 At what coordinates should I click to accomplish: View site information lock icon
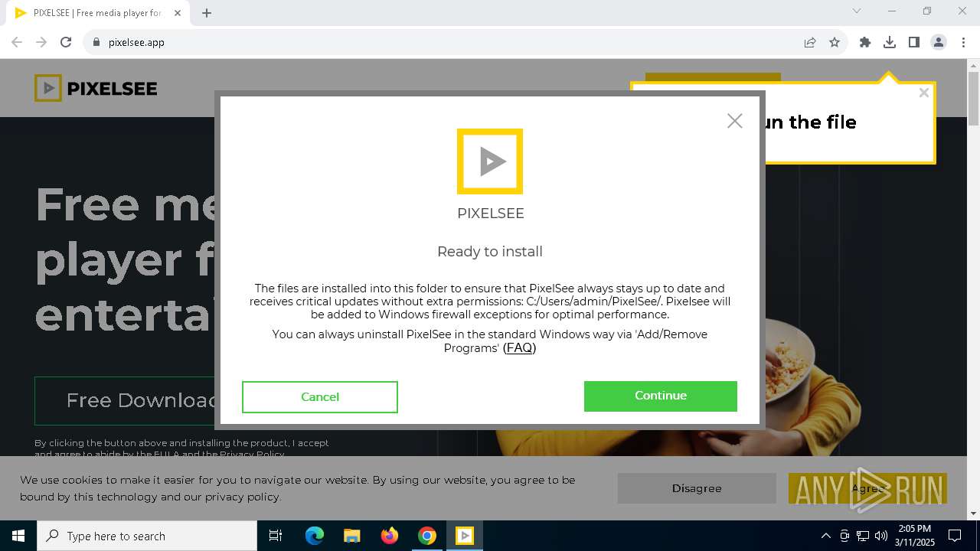point(96,42)
